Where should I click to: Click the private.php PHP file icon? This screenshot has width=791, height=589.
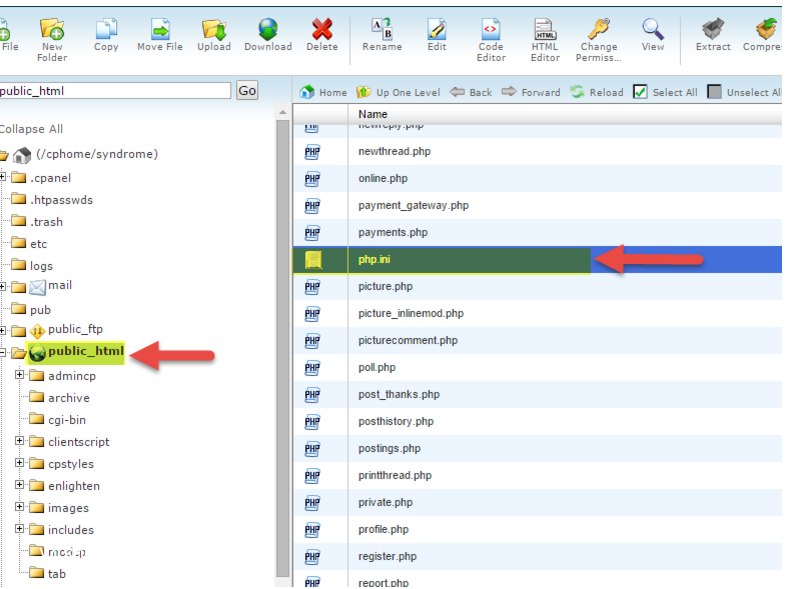(312, 503)
